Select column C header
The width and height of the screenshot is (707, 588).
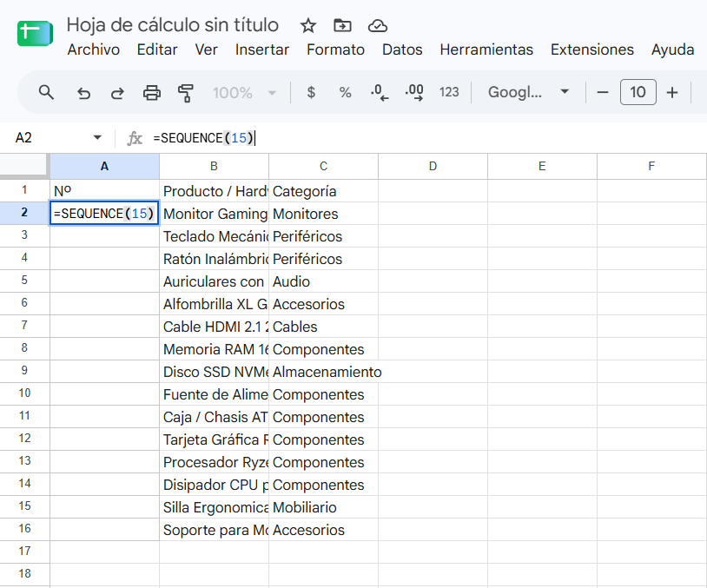(323, 167)
